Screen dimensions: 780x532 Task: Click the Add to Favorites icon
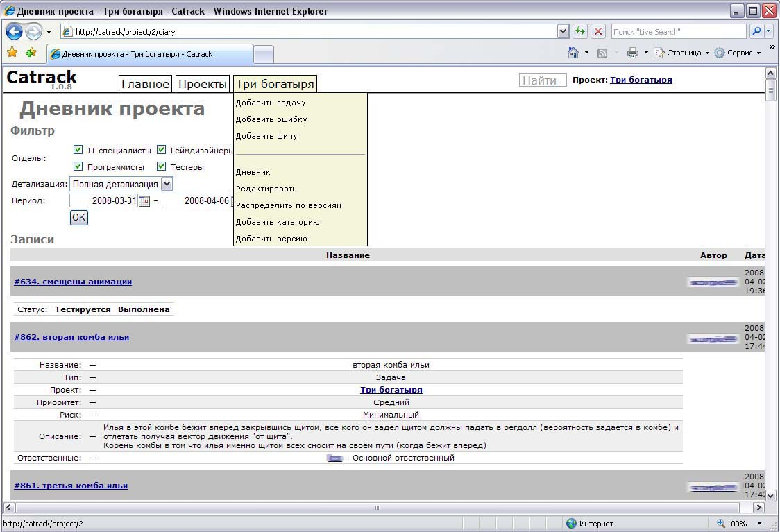31,53
